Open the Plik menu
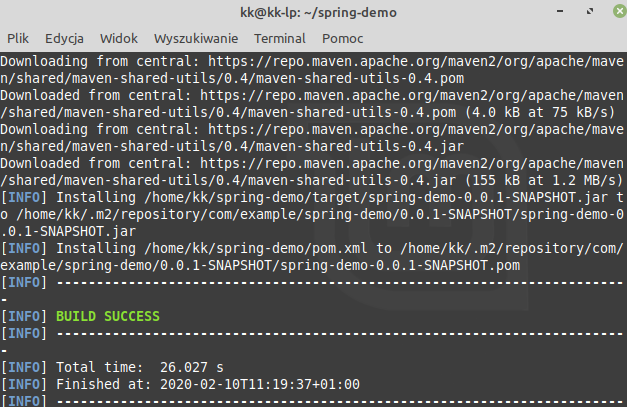Screen dimensions: 627x407 tap(18, 38)
